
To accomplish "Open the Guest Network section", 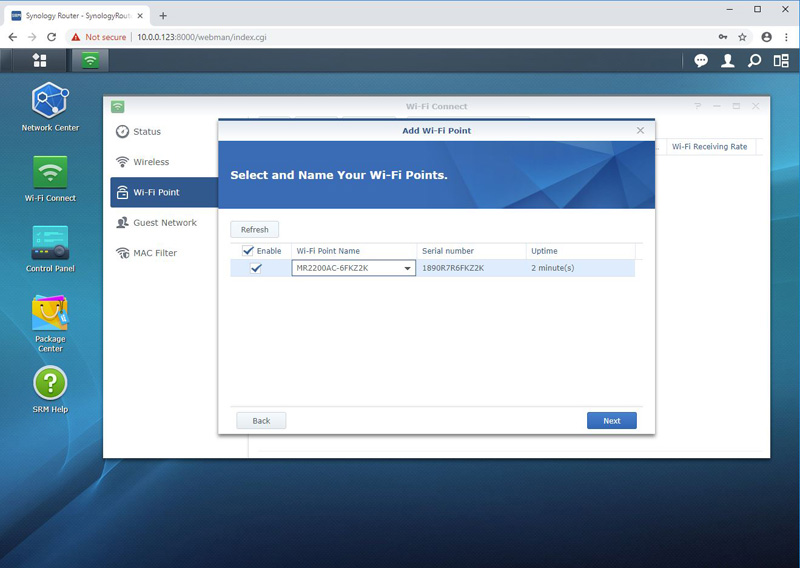I will pos(165,223).
